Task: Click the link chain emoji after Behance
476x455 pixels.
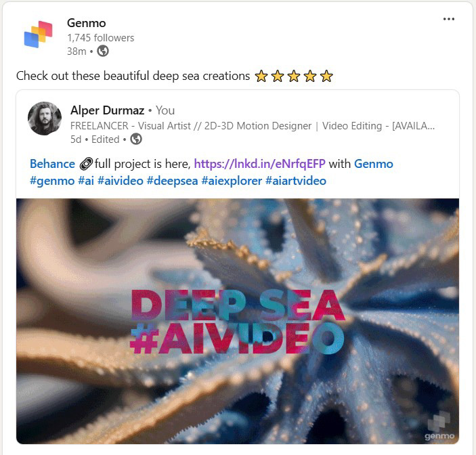Action: click(86, 164)
